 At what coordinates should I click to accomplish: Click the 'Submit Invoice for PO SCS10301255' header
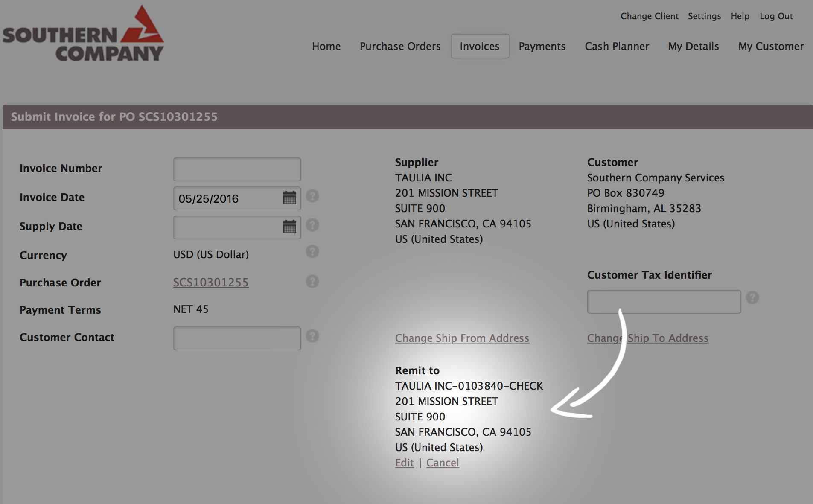coord(114,117)
